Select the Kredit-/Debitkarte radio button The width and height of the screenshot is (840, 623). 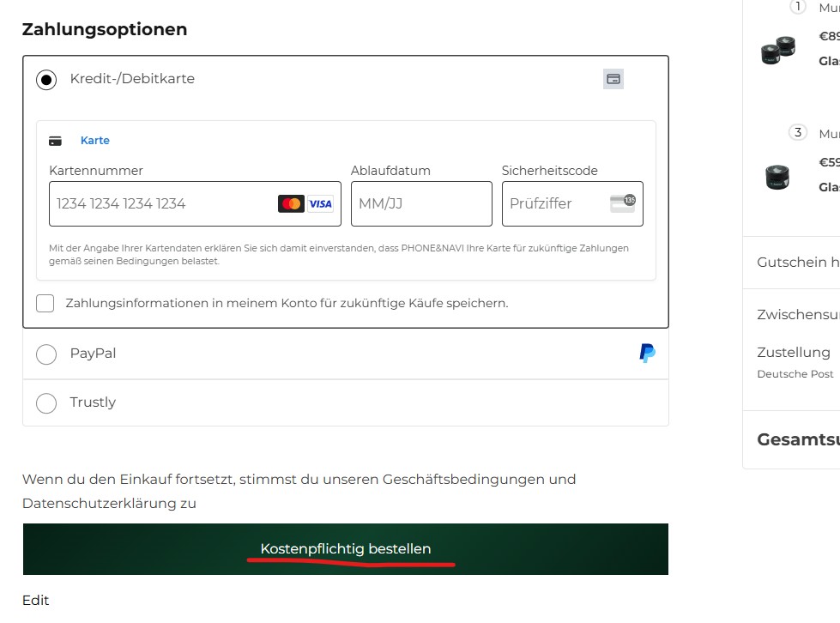46,80
